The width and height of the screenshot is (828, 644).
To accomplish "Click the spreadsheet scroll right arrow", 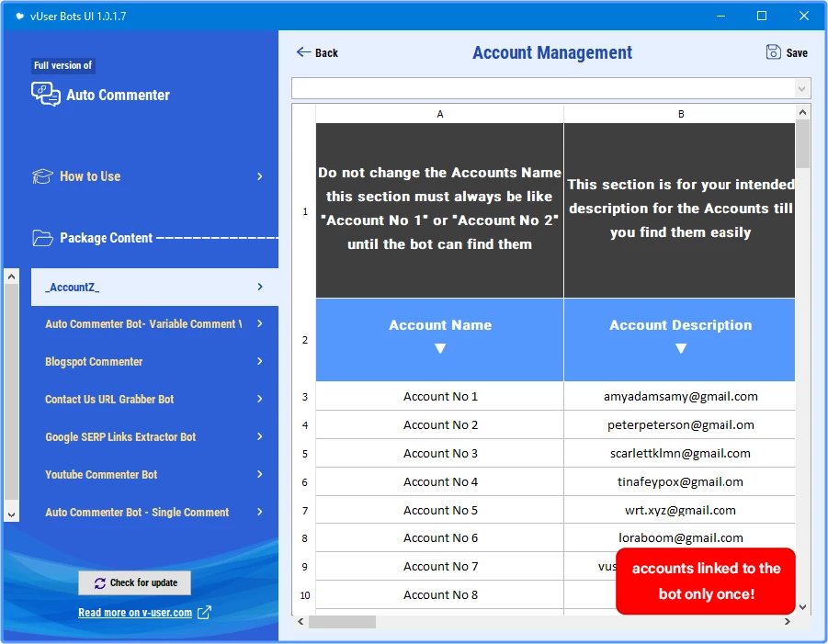I will click(x=788, y=622).
